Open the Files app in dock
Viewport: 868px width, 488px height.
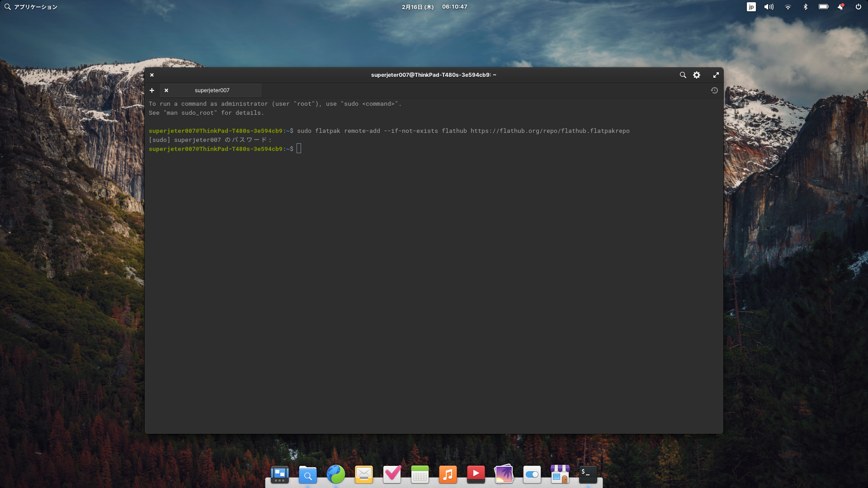point(308,474)
